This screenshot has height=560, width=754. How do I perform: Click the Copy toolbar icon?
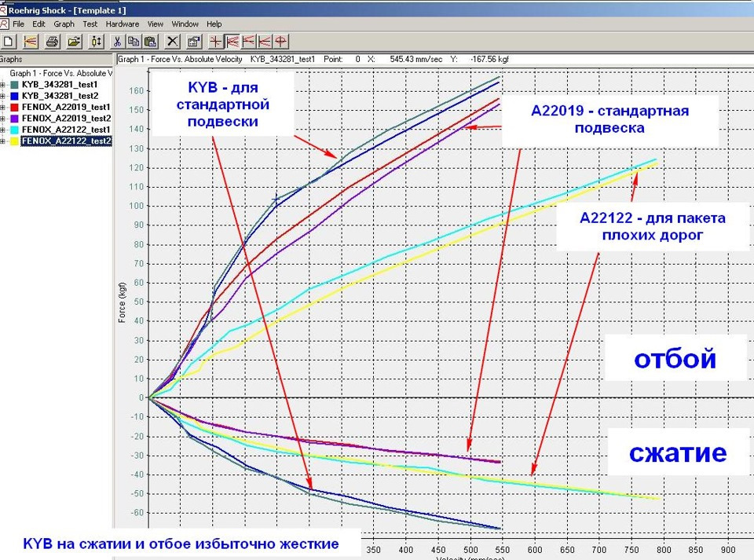pyautogui.click(x=134, y=42)
